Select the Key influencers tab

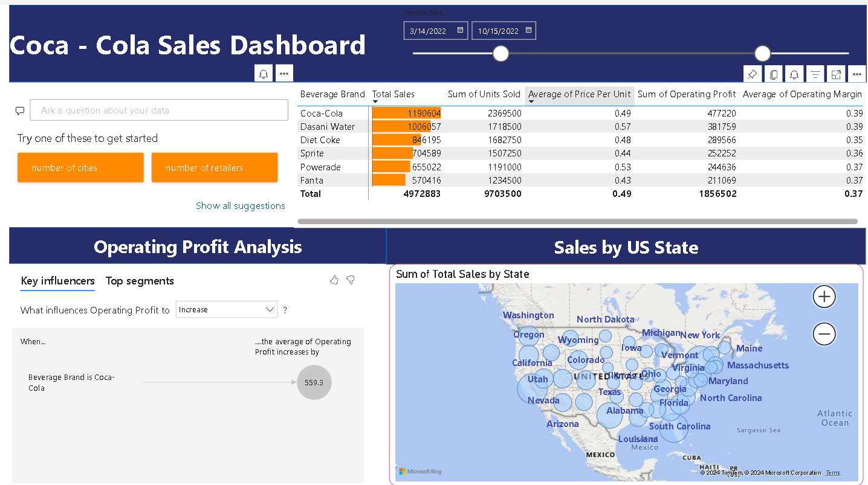[57, 281]
